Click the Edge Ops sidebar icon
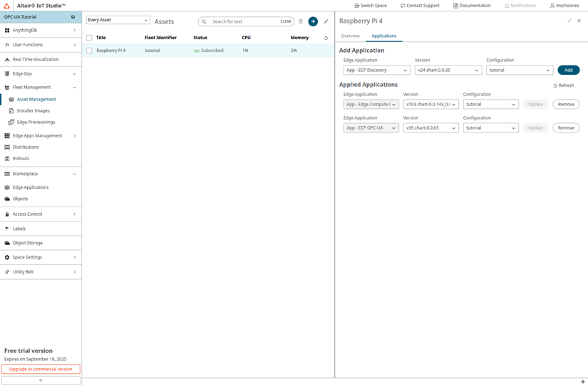Image resolution: width=588 pixels, height=386 pixels. coord(6,74)
